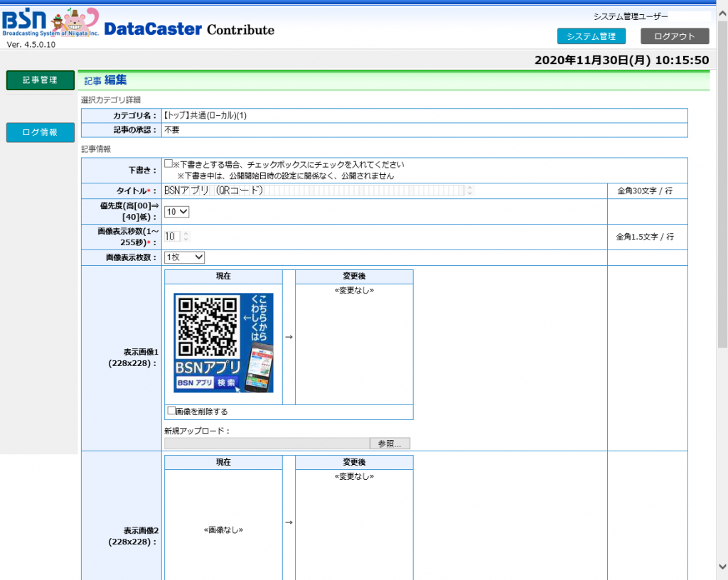Open the 記事管理 menu
728x580 pixels.
41,80
